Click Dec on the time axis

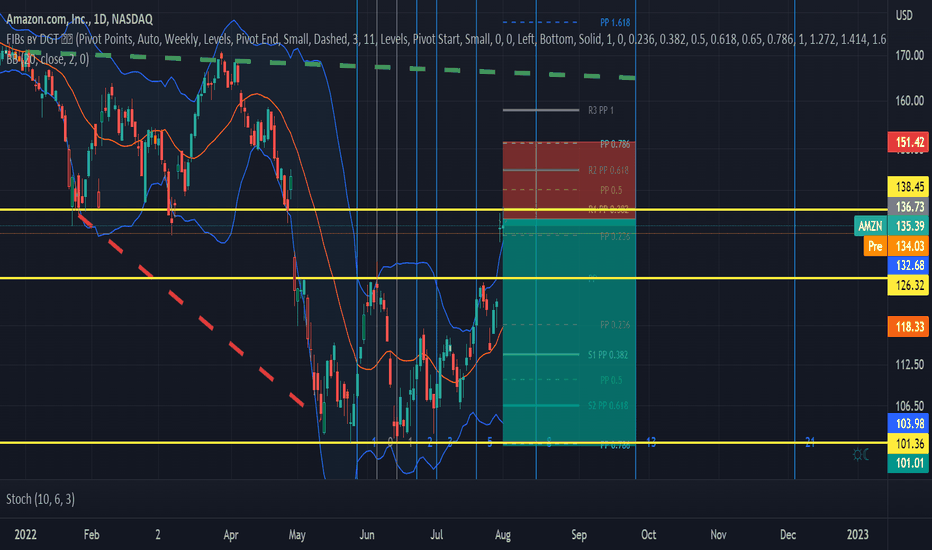click(x=788, y=535)
